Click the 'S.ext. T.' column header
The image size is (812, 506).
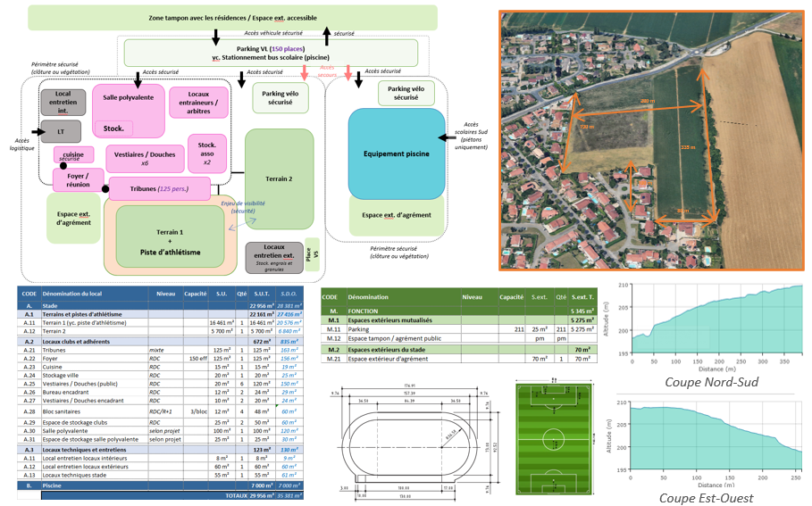pyautogui.click(x=582, y=297)
